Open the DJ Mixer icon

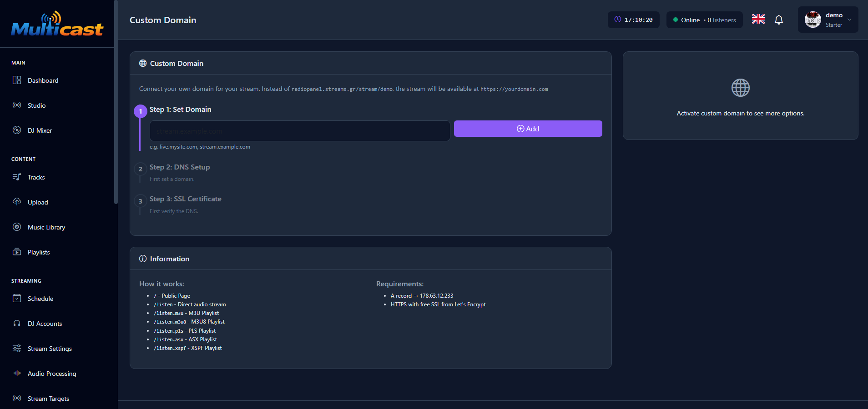pyautogui.click(x=17, y=130)
